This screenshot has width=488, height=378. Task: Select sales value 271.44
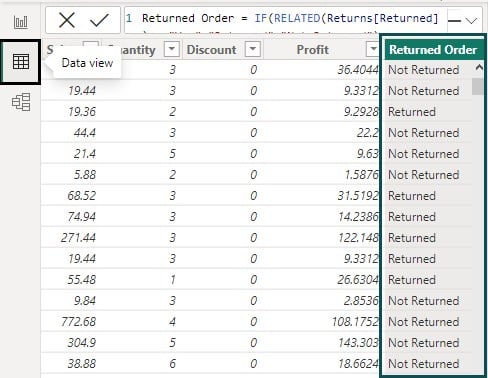pyautogui.click(x=78, y=238)
